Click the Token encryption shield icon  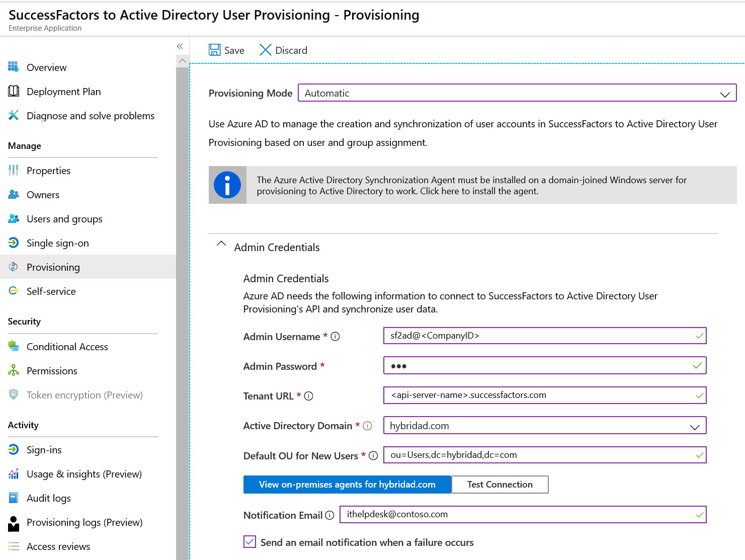[x=14, y=394]
